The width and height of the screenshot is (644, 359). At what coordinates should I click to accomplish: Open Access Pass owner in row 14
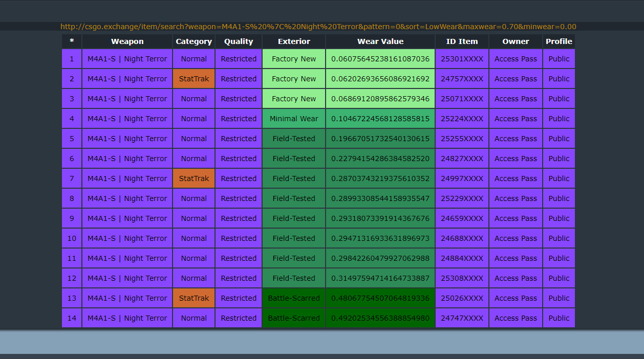point(516,318)
